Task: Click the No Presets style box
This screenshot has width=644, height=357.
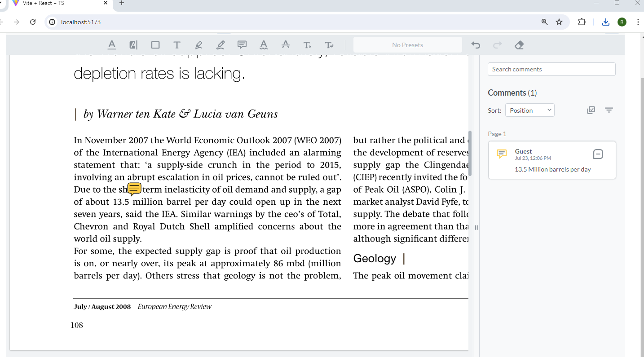Action: pos(408,45)
